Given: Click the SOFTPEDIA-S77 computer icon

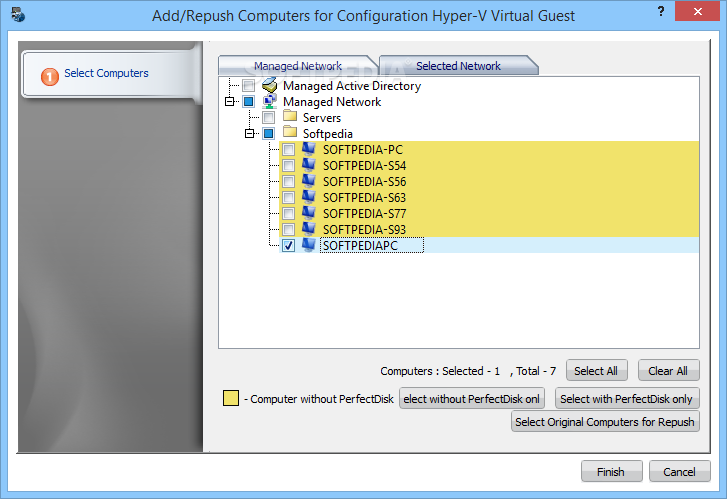Looking at the screenshot, I should [x=309, y=213].
